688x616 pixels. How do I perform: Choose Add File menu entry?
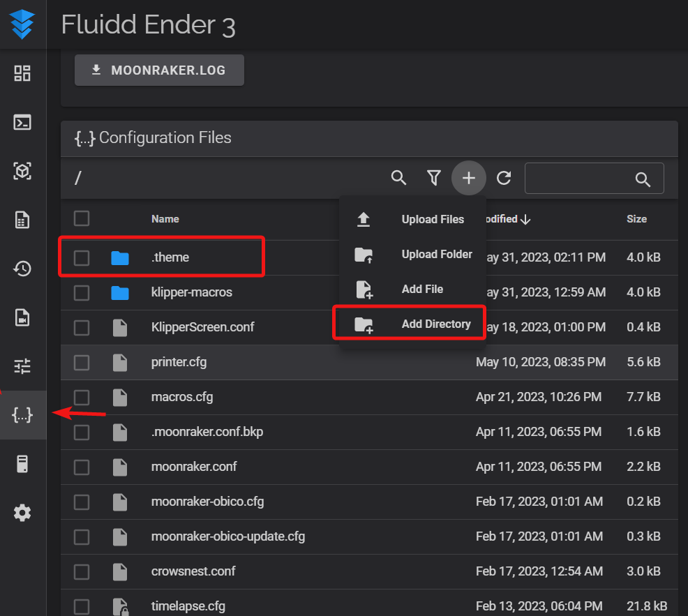[412, 289]
